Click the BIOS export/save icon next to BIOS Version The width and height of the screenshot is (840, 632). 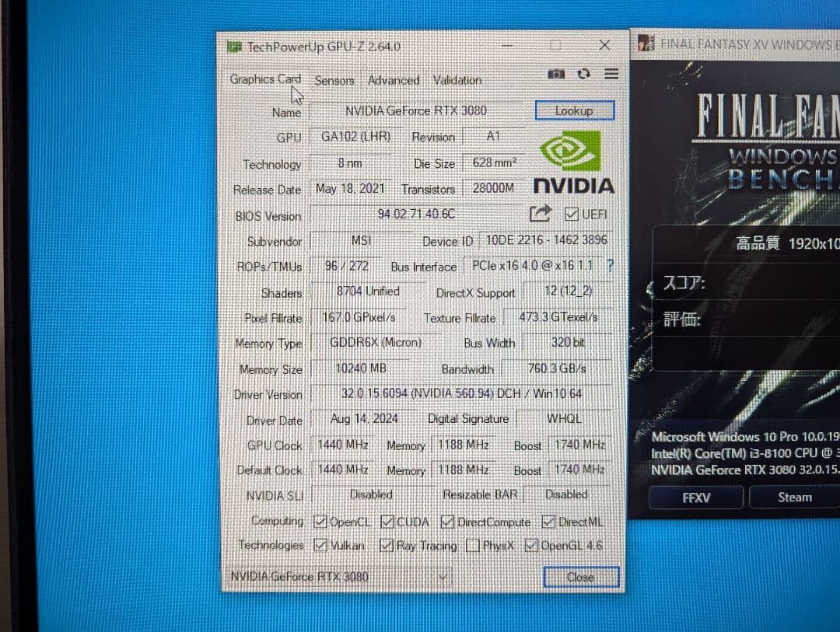(541, 214)
